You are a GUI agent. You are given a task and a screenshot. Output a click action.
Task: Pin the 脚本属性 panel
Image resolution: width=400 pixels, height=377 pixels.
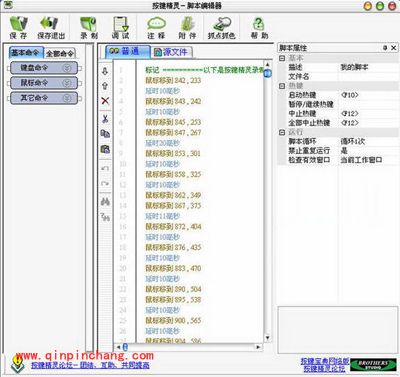[x=385, y=48]
